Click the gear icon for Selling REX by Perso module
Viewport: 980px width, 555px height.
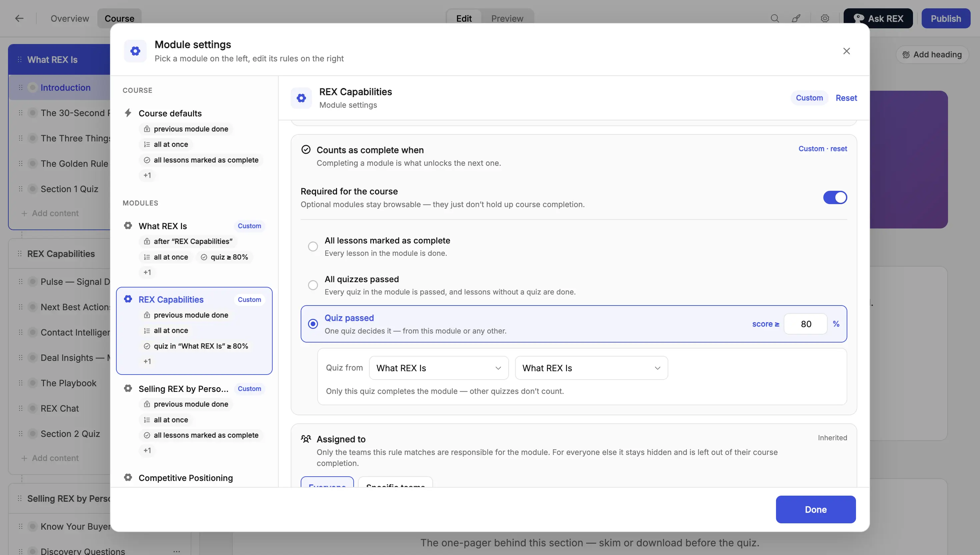pyautogui.click(x=128, y=389)
